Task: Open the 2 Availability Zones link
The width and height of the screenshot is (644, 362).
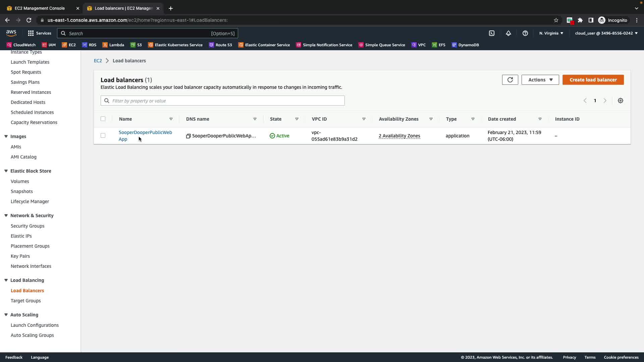Action: point(399,136)
